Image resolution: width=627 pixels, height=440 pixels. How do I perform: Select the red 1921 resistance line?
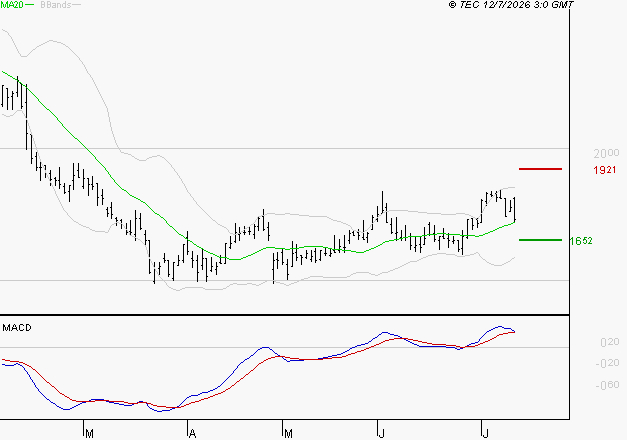point(540,169)
